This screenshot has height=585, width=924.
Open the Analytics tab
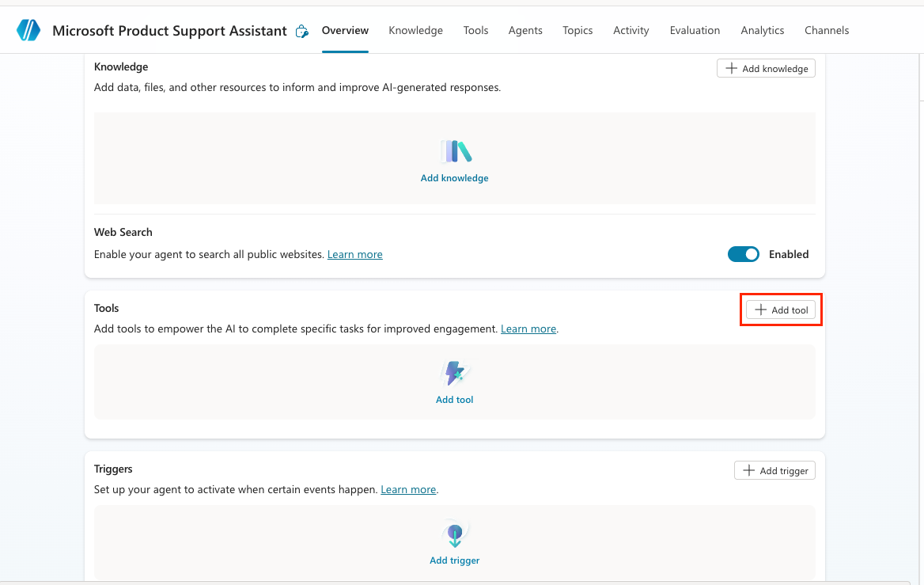click(762, 30)
